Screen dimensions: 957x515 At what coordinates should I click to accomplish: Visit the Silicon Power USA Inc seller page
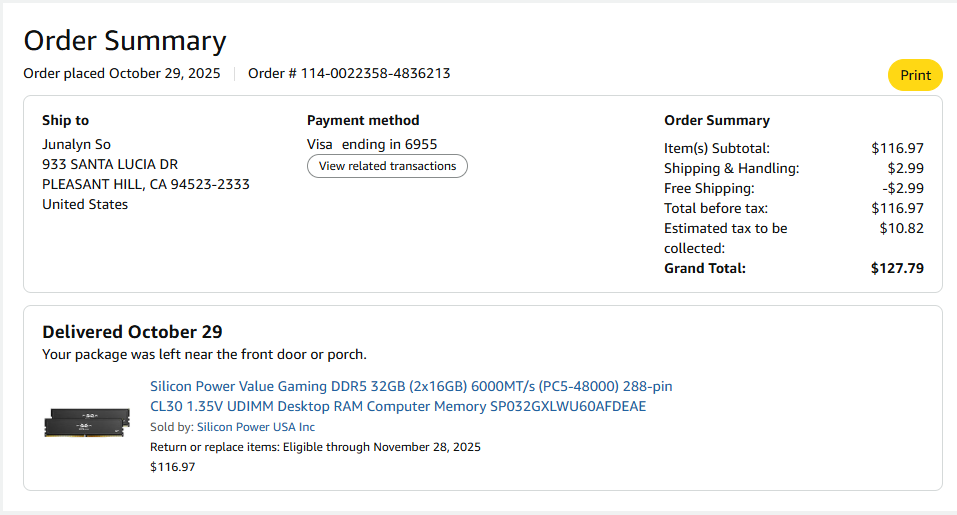point(255,427)
